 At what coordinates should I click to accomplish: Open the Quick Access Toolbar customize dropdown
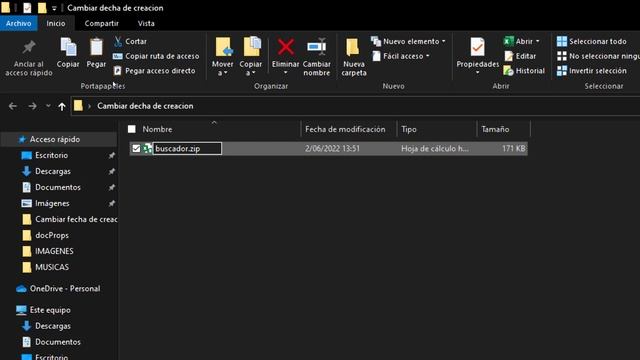[x=54, y=8]
